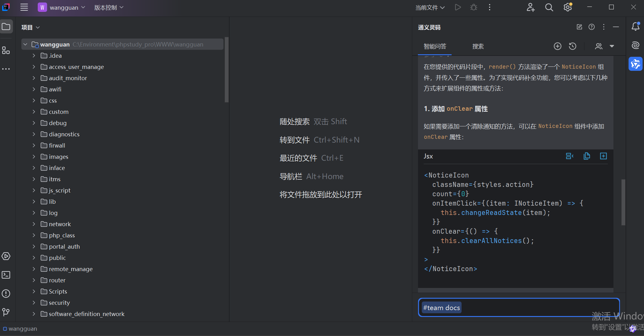Insert the Jsx code at cursor

click(x=570, y=156)
